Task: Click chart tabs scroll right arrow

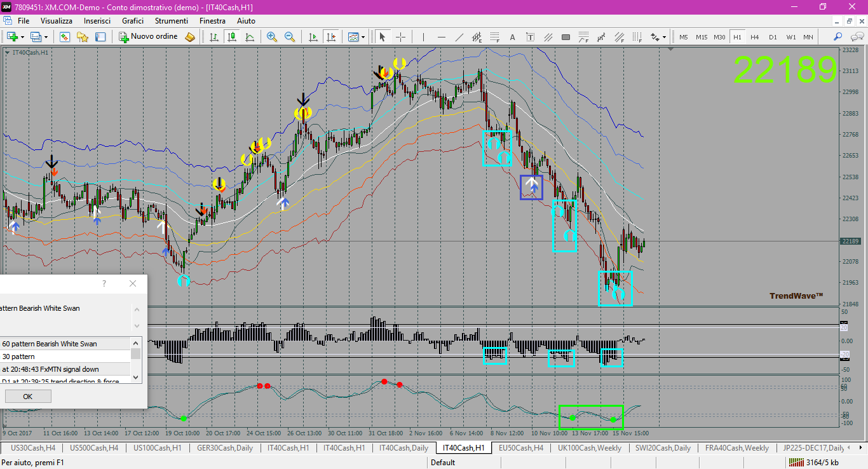Action: pyautogui.click(x=862, y=448)
